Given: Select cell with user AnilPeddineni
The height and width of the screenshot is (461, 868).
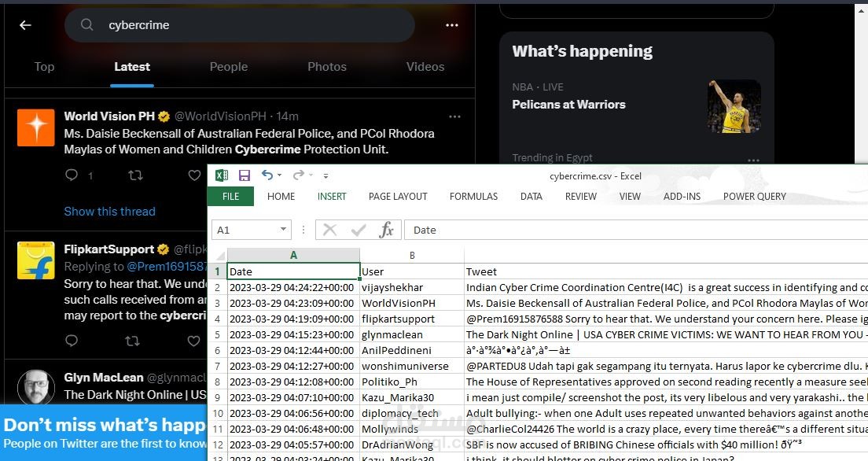Looking at the screenshot, I should 412,350.
